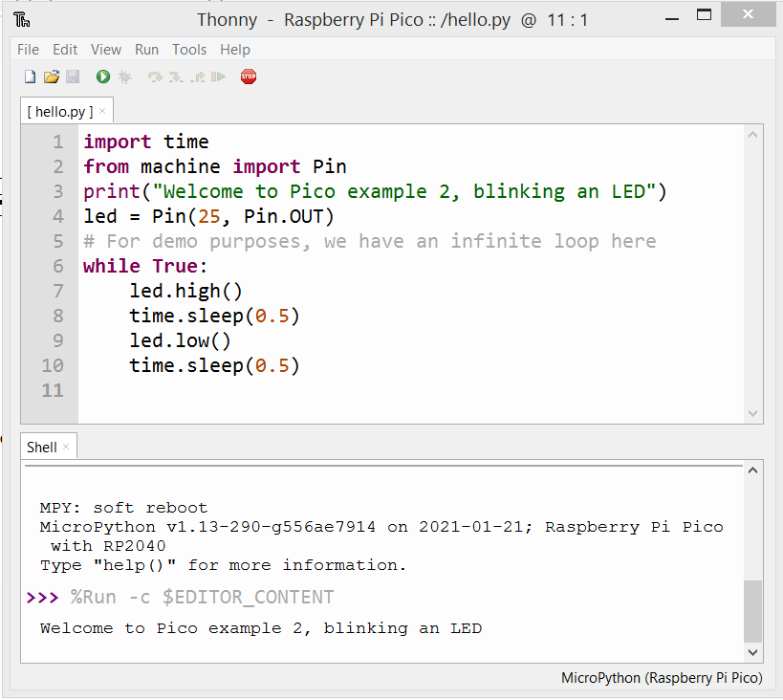
Task: Open the View menu
Action: tap(106, 50)
